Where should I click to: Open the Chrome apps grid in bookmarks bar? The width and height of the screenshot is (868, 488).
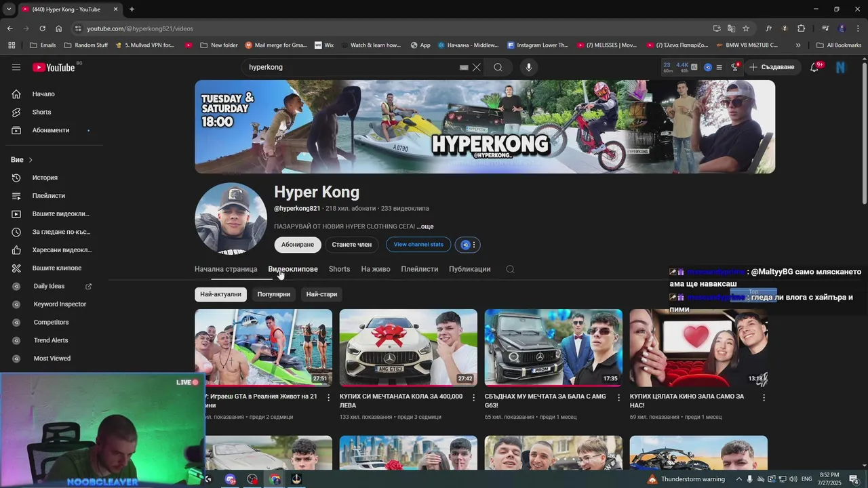[12, 45]
